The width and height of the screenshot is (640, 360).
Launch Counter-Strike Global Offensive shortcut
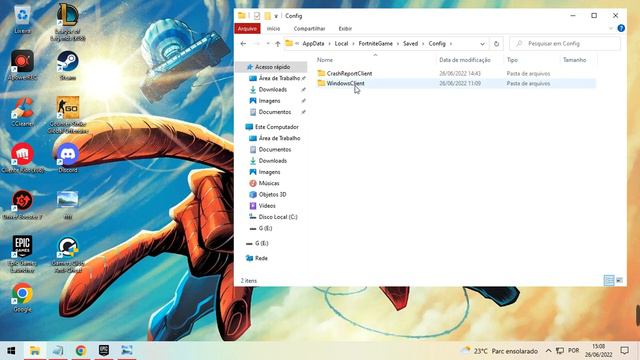68,114
